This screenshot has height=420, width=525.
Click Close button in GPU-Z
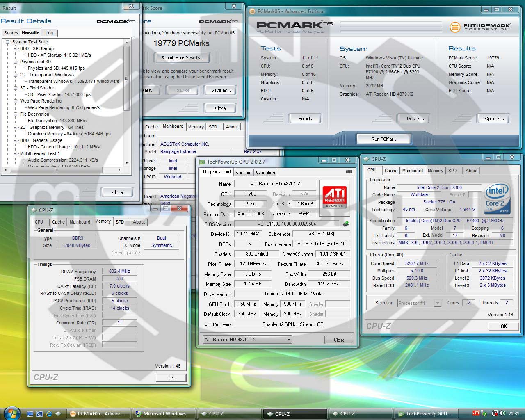pos(339,340)
